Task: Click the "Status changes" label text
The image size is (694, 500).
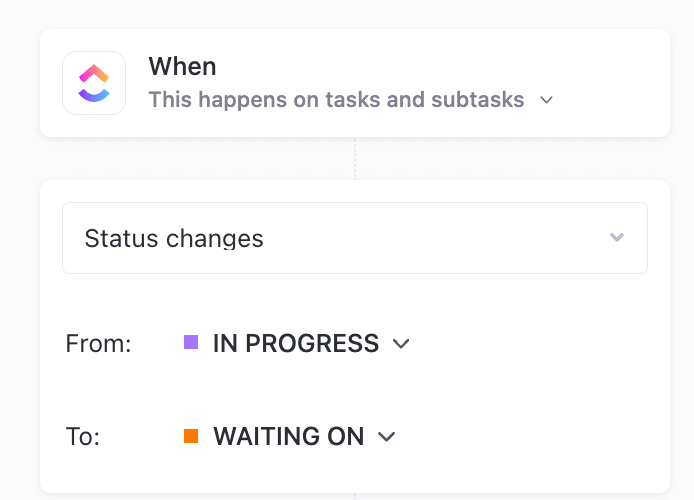Action: click(x=174, y=238)
